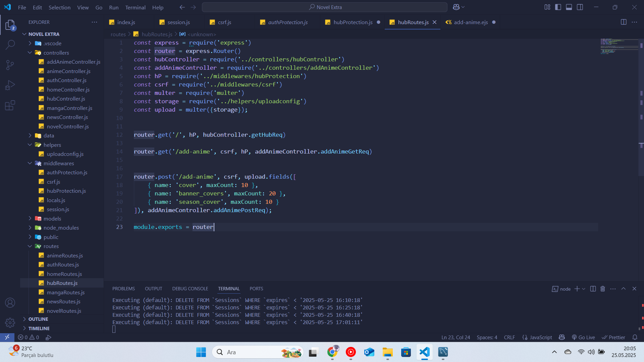Click Go Live in status bar

tap(583, 338)
